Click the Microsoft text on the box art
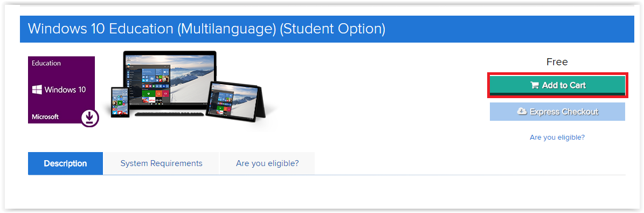Viewport: 644px width, 213px height. [45, 117]
